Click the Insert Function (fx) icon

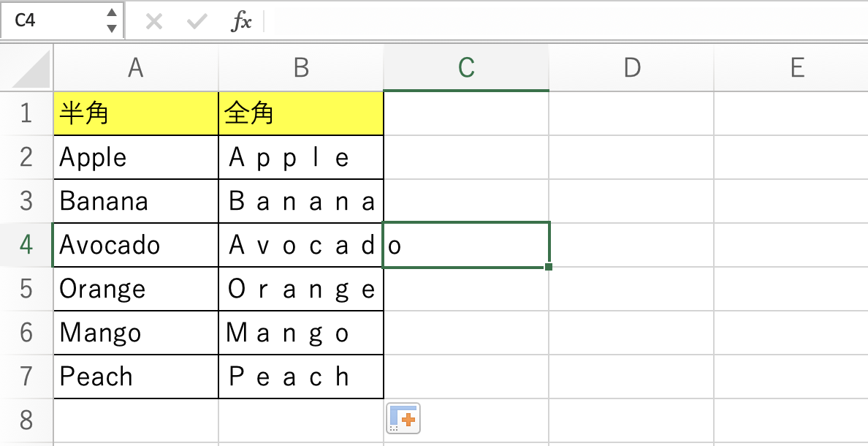(242, 20)
